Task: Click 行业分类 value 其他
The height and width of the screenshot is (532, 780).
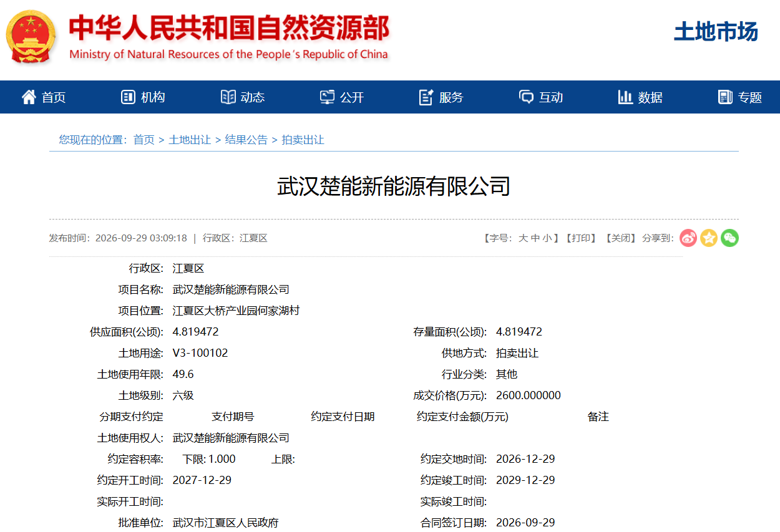Action: [507, 374]
